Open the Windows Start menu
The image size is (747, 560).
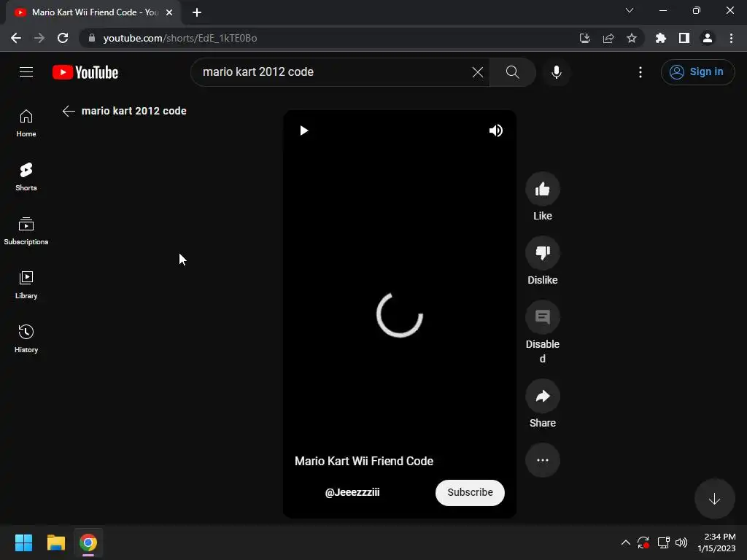[x=23, y=542]
